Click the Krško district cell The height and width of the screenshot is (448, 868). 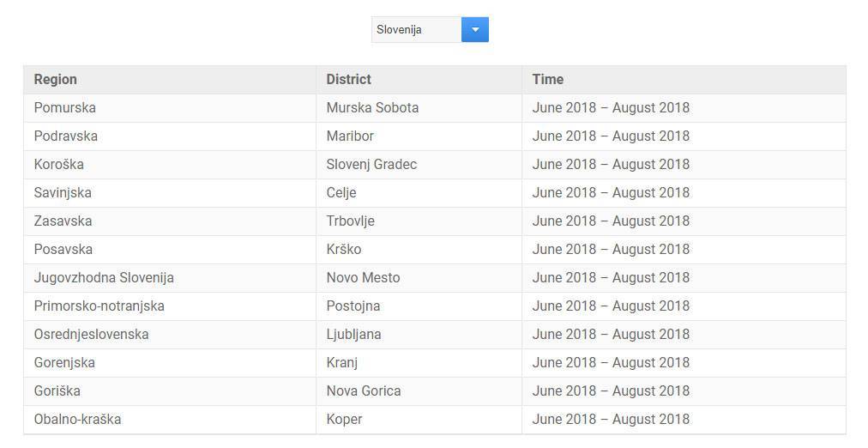tap(344, 250)
